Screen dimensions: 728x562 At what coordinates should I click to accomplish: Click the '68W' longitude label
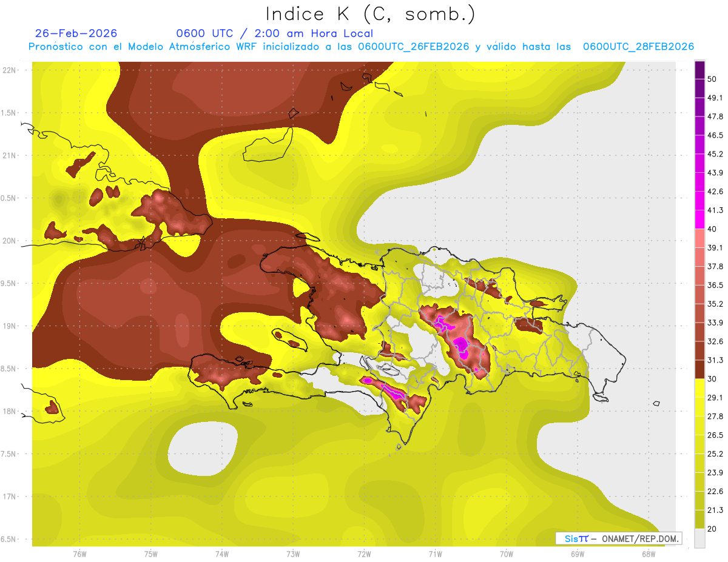pyautogui.click(x=649, y=554)
